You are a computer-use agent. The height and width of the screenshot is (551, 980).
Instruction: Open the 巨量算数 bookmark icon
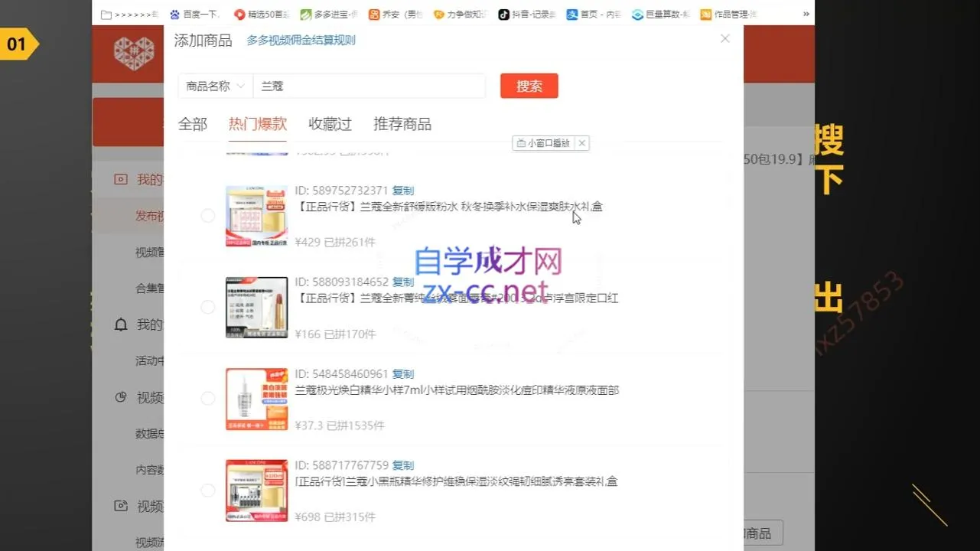(637, 14)
